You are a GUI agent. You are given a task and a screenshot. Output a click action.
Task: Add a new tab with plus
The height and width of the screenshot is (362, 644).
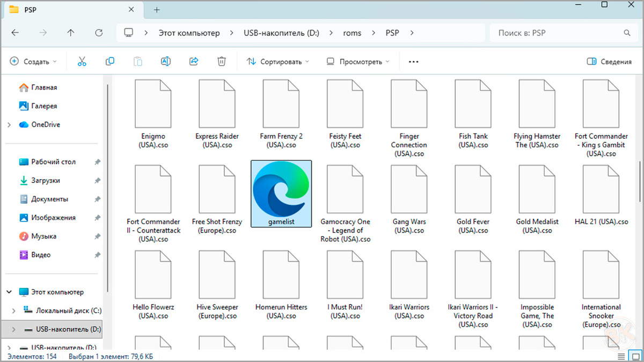(157, 10)
